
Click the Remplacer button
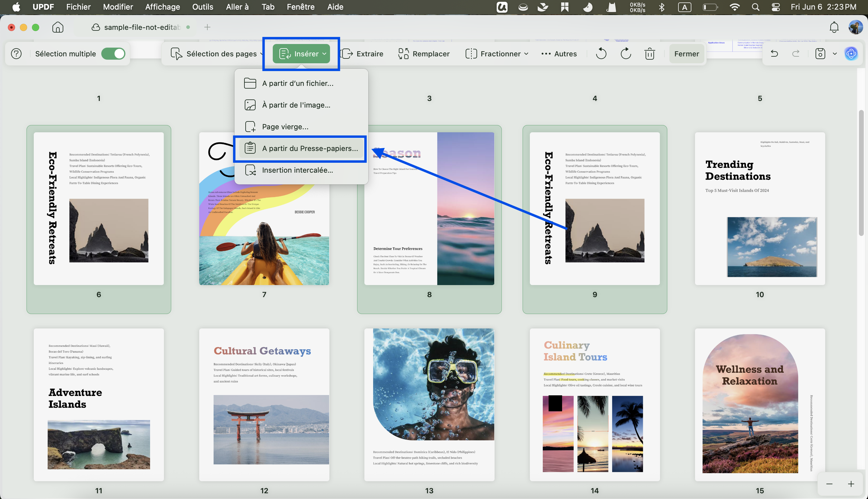click(424, 54)
